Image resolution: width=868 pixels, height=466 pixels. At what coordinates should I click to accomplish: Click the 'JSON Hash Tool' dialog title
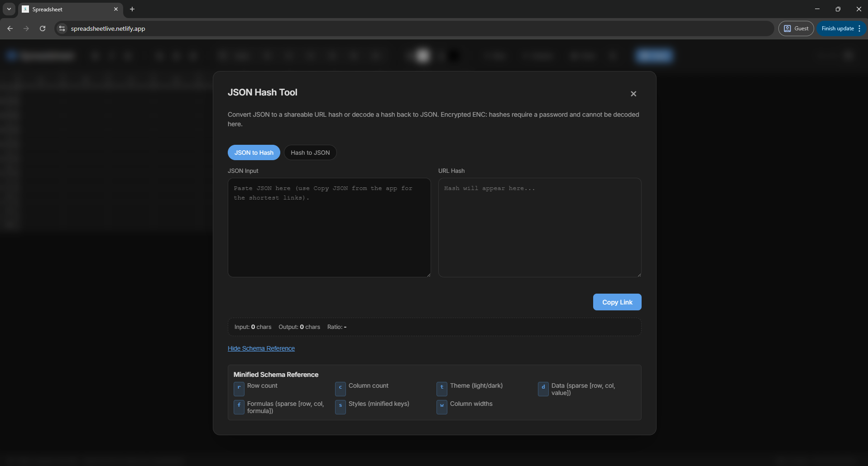coord(263,92)
